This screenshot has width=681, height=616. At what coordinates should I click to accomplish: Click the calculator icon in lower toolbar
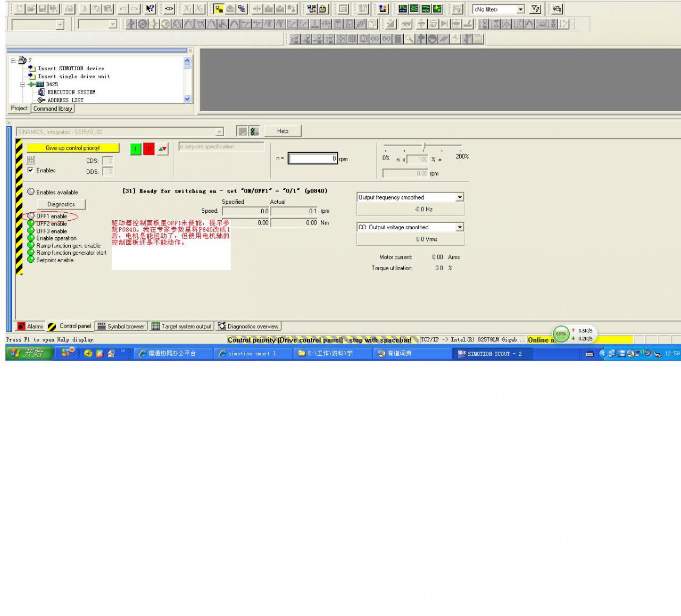pyautogui.click(x=397, y=38)
